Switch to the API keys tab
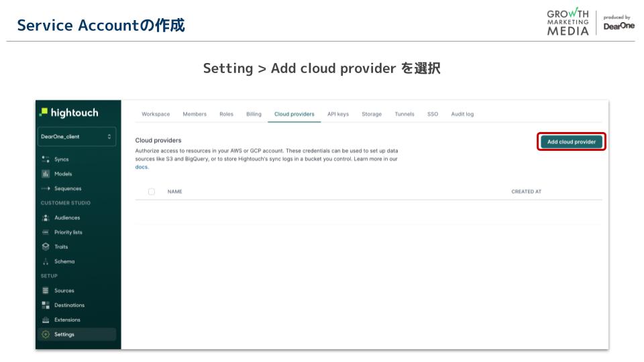 [x=338, y=114]
